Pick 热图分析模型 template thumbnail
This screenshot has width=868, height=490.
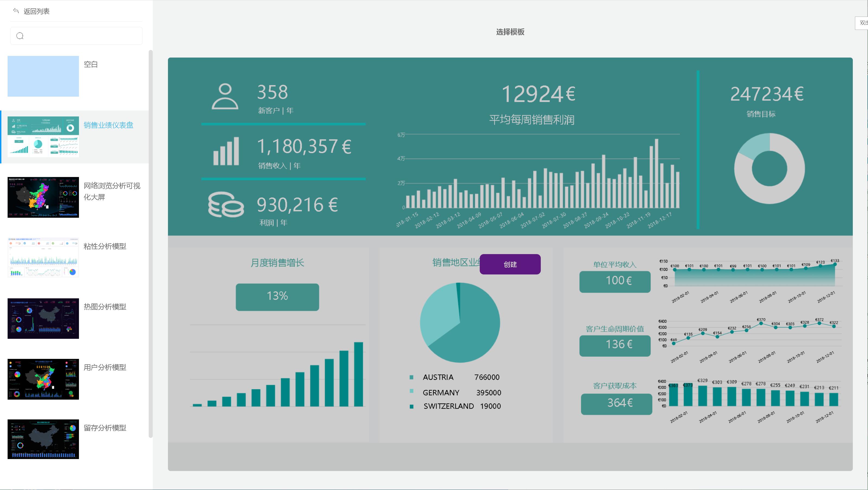[x=43, y=318]
